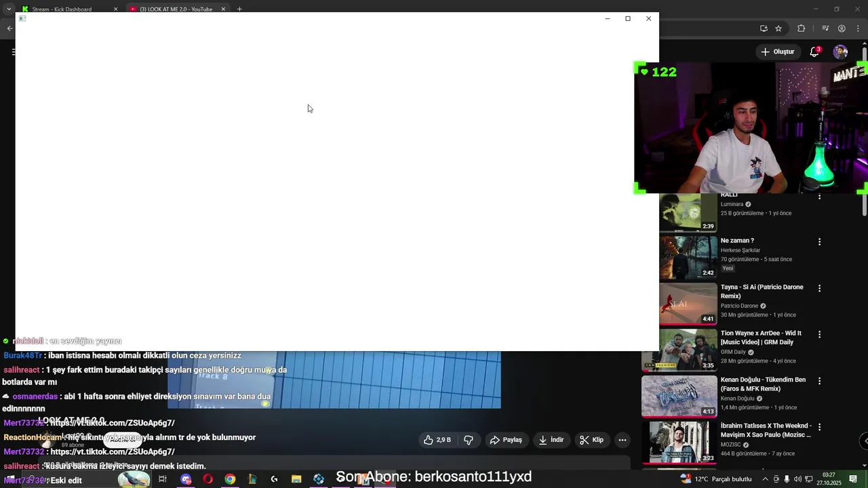868x488 pixels.
Task: Play the Tion Wayne x ArrDee thumbnail
Action: (x=679, y=350)
